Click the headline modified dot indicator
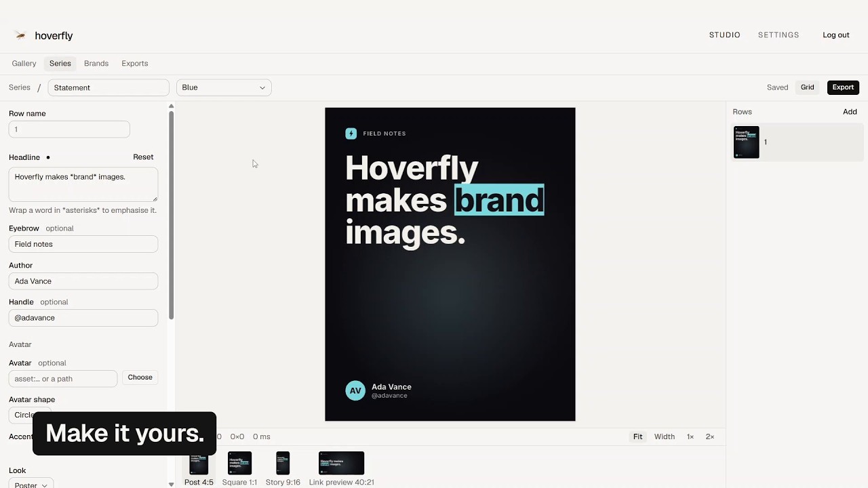 tap(48, 157)
